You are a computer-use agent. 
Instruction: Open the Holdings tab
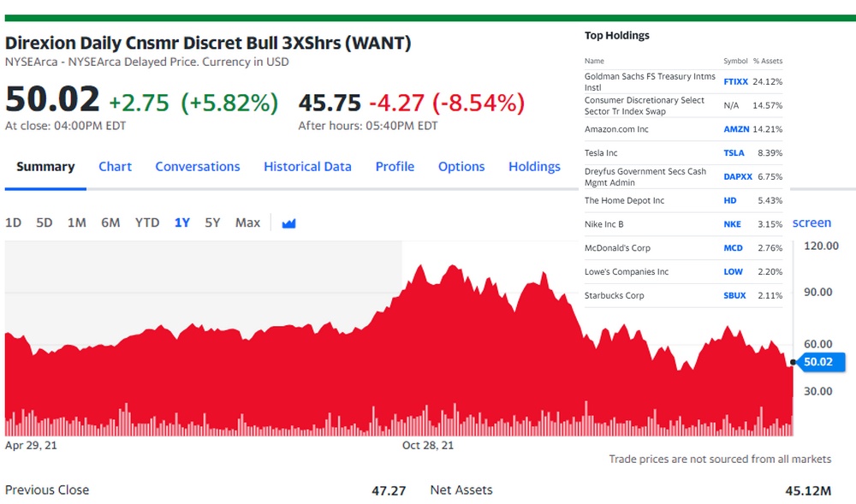coord(534,167)
